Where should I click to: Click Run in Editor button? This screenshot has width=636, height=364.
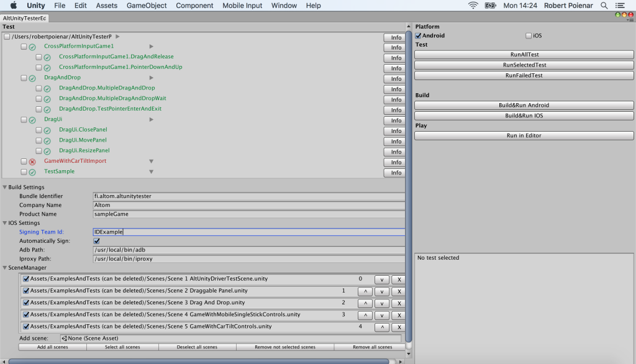click(x=524, y=135)
